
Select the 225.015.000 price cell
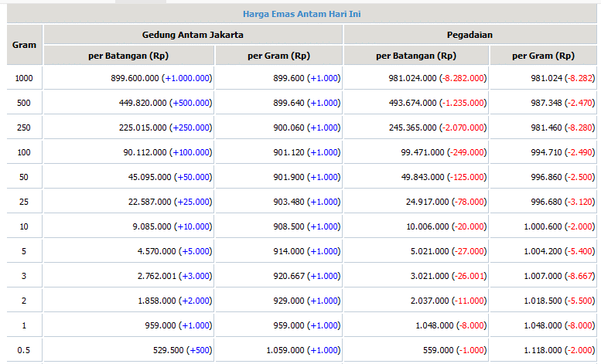128,128
